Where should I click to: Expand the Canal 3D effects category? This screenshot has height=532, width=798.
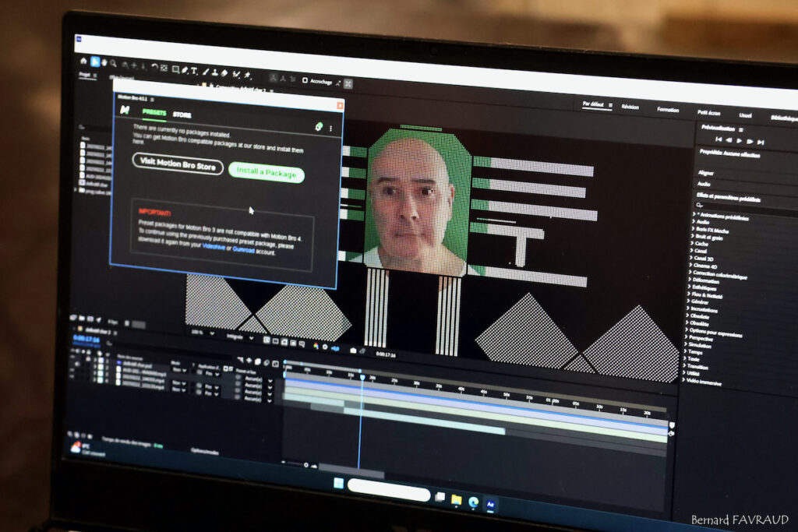[692, 257]
